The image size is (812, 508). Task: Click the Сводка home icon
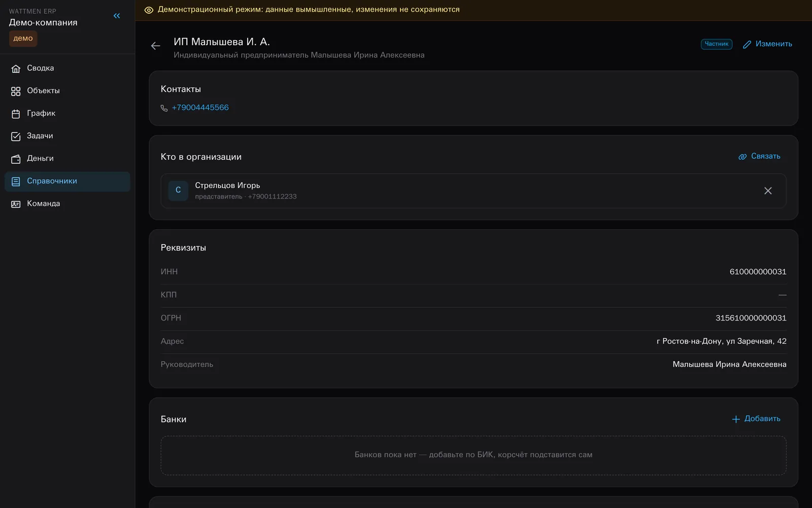click(x=16, y=69)
